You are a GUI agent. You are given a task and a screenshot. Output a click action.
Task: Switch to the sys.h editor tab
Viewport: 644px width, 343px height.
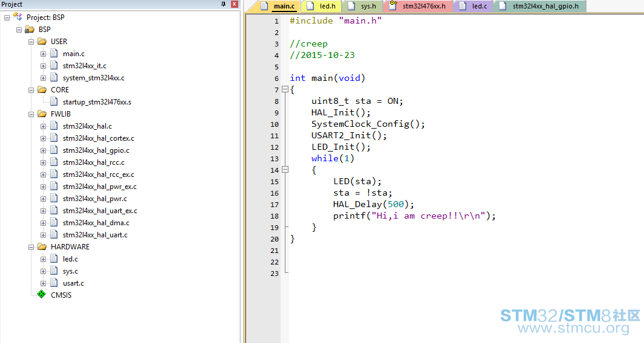pyautogui.click(x=362, y=6)
